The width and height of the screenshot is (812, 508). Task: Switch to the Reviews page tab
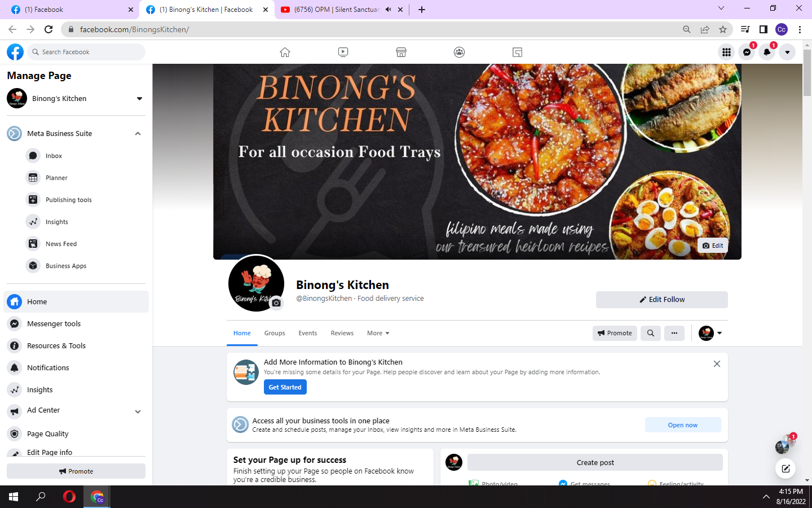342,333
